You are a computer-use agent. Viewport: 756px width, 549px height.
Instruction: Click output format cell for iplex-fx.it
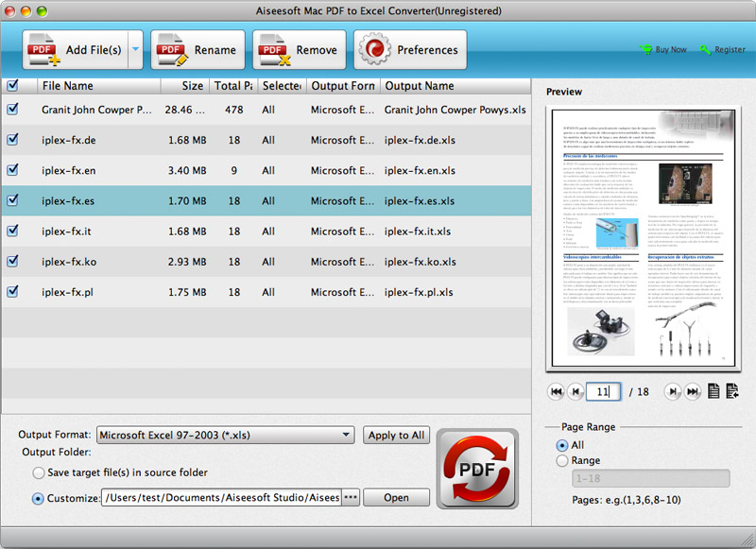[342, 232]
